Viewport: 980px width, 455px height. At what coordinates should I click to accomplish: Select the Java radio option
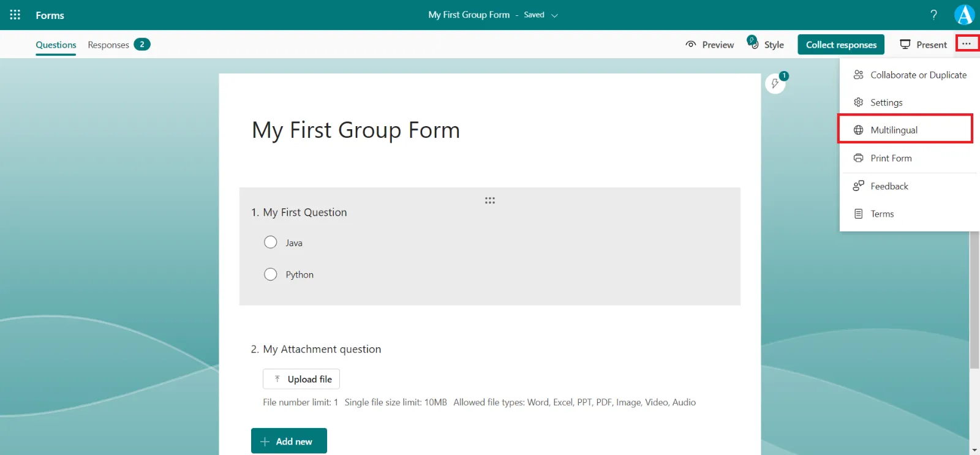point(271,243)
